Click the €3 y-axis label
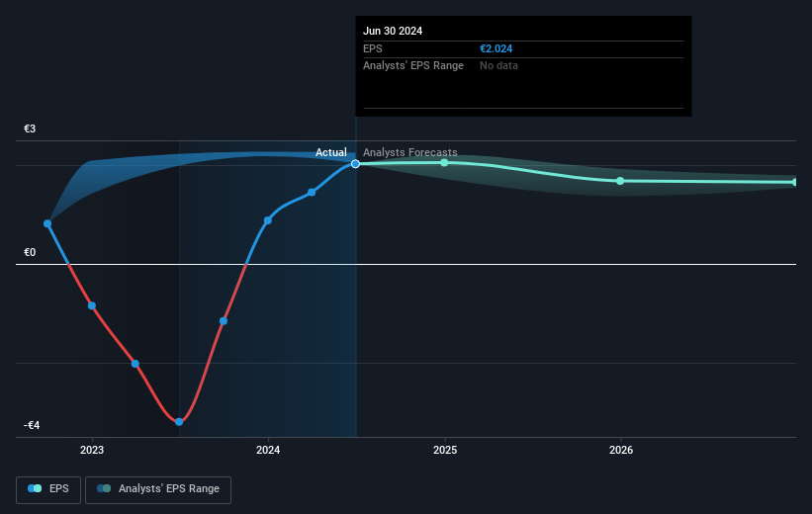 (x=30, y=128)
